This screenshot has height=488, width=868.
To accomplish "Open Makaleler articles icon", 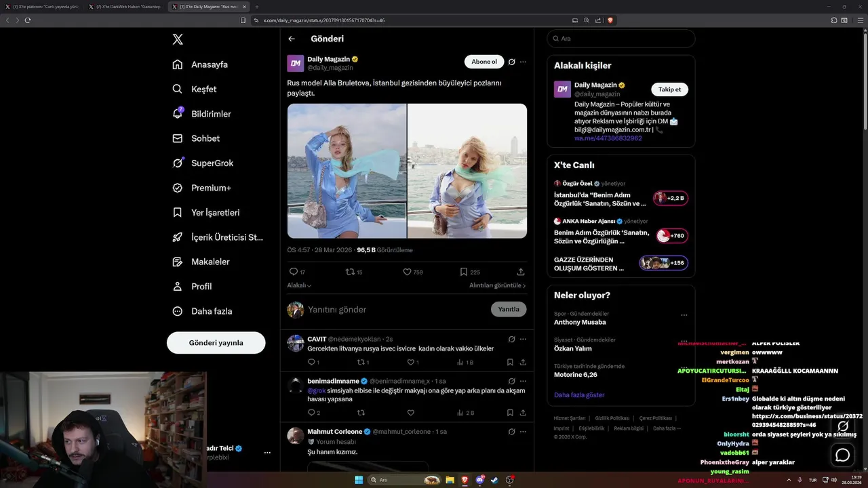I will click(x=177, y=262).
